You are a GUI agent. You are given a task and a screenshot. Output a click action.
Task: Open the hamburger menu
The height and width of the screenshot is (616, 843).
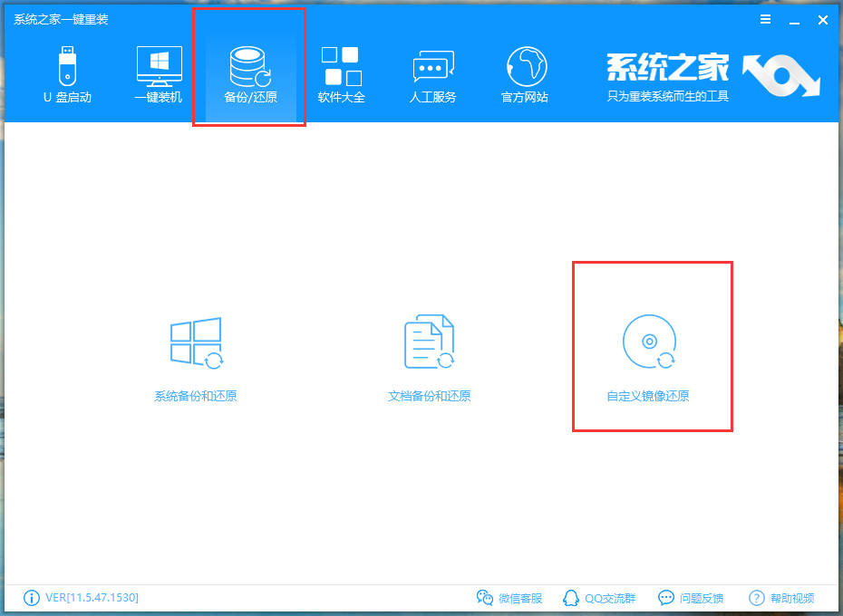765,19
